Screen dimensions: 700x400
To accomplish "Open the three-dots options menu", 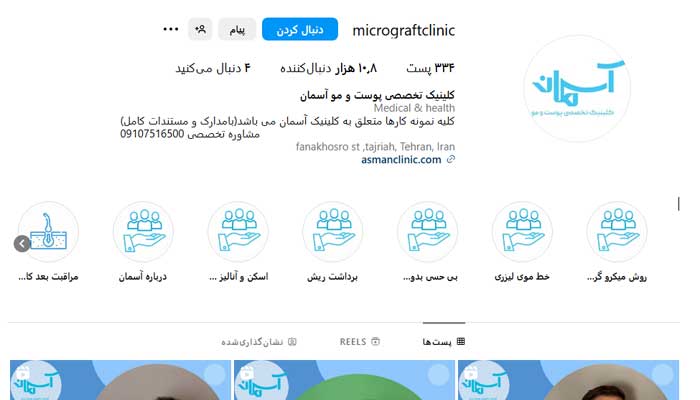I will [x=171, y=29].
